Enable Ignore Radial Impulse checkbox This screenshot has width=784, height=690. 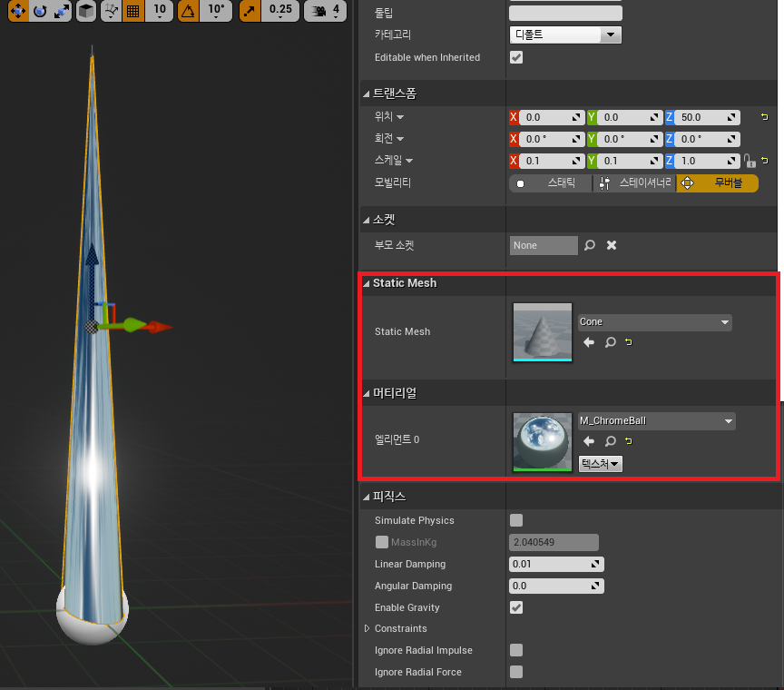516,650
